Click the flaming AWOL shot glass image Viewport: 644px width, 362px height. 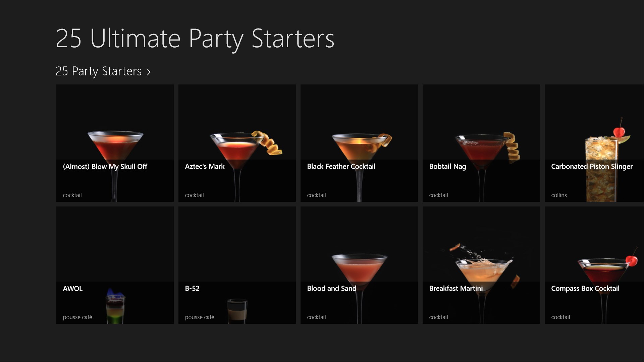click(x=115, y=306)
